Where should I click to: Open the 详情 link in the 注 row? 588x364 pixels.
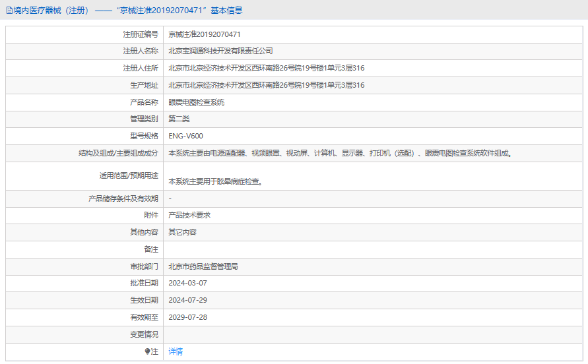(x=176, y=351)
